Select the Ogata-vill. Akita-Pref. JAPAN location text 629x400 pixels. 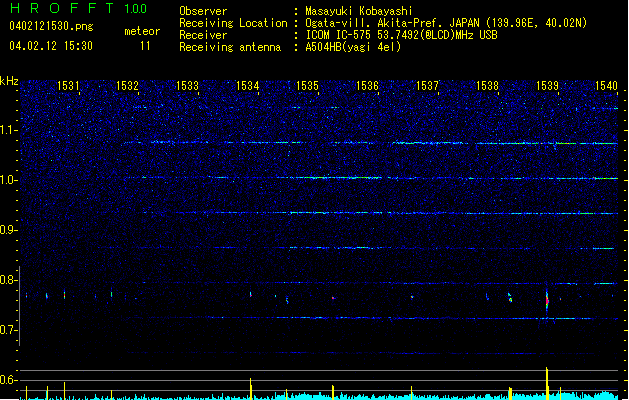pos(446,23)
